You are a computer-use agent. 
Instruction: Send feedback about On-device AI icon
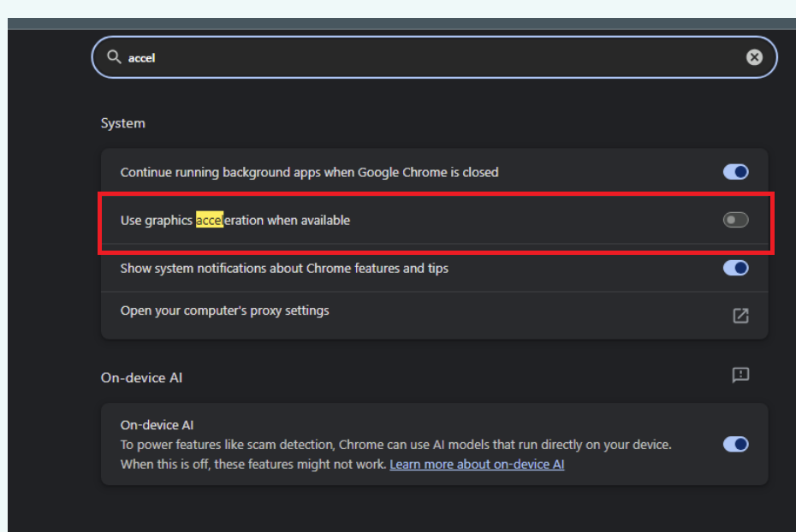click(x=740, y=375)
